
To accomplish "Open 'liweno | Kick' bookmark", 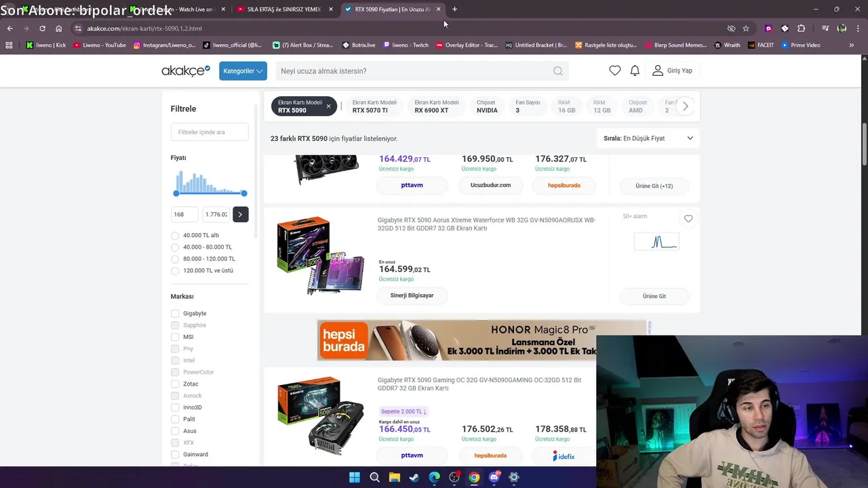I will click(x=46, y=45).
